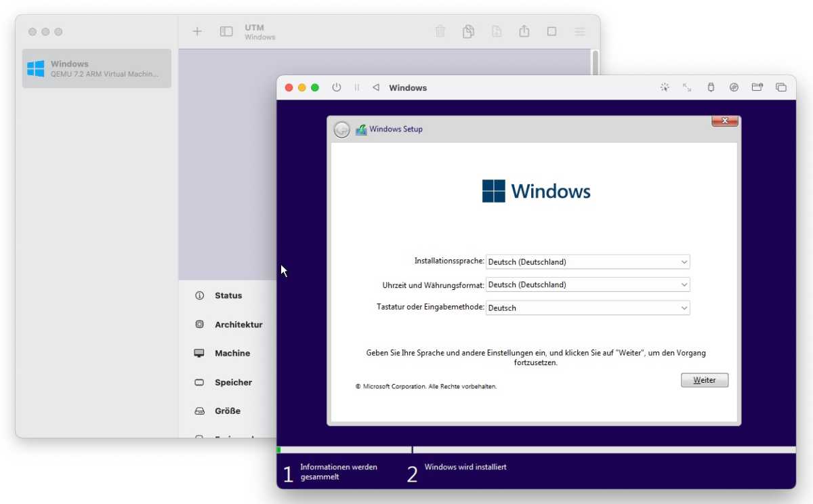Click the Machine display icon
Viewport: 813px width, 504px height.
pos(199,354)
